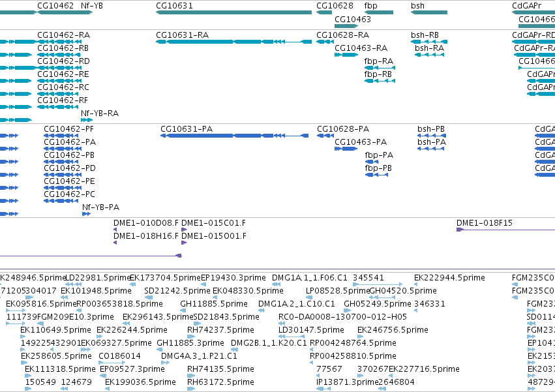Select protein fbp-PA label
The width and height of the screenshot is (555, 392).
tap(379, 155)
